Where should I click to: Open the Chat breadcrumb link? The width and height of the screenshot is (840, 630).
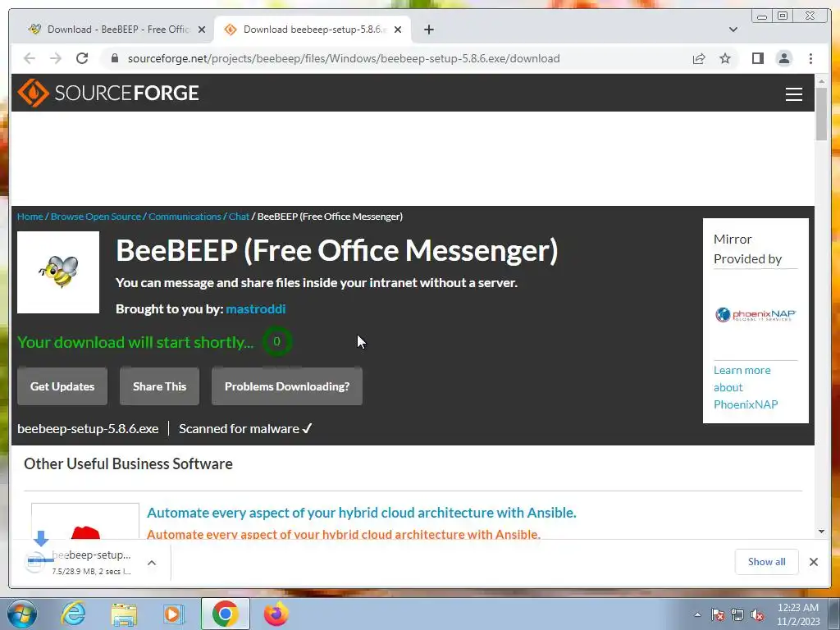pyautogui.click(x=239, y=217)
